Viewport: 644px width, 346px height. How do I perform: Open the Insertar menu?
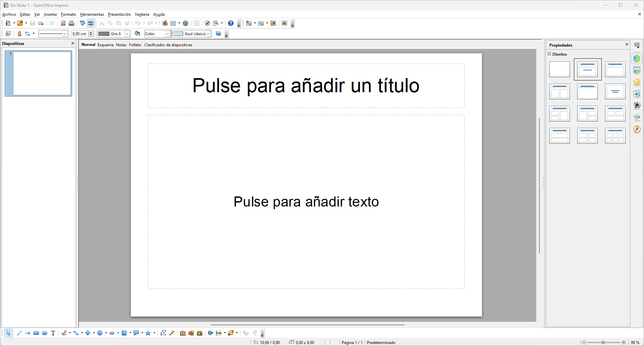50,14
